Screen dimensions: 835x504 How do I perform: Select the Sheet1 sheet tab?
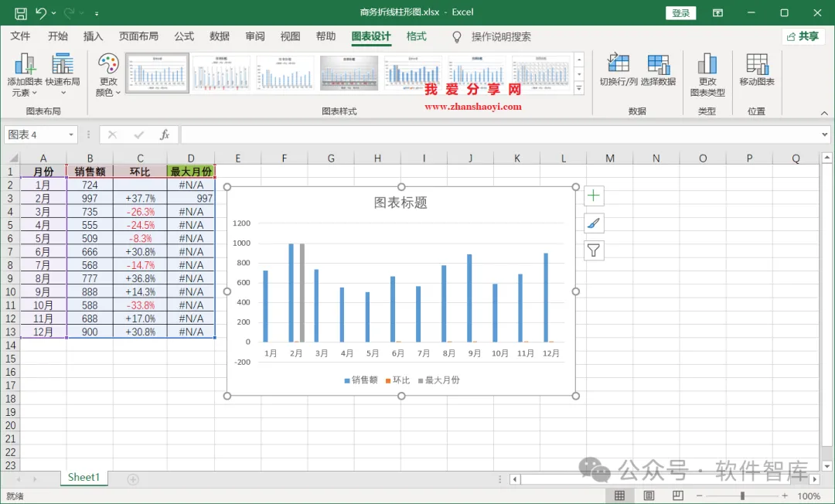pos(83,478)
